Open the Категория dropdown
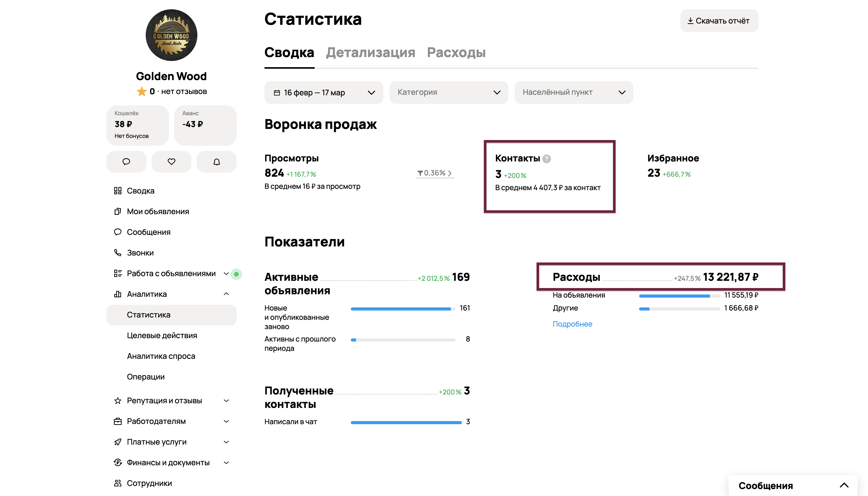This screenshot has height=496, width=868. (449, 92)
